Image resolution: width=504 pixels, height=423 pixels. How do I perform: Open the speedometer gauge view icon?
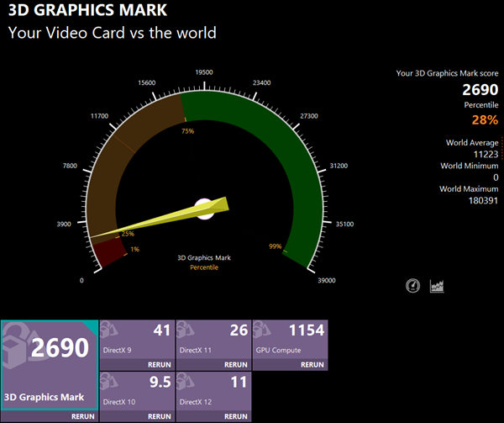pyautogui.click(x=412, y=286)
